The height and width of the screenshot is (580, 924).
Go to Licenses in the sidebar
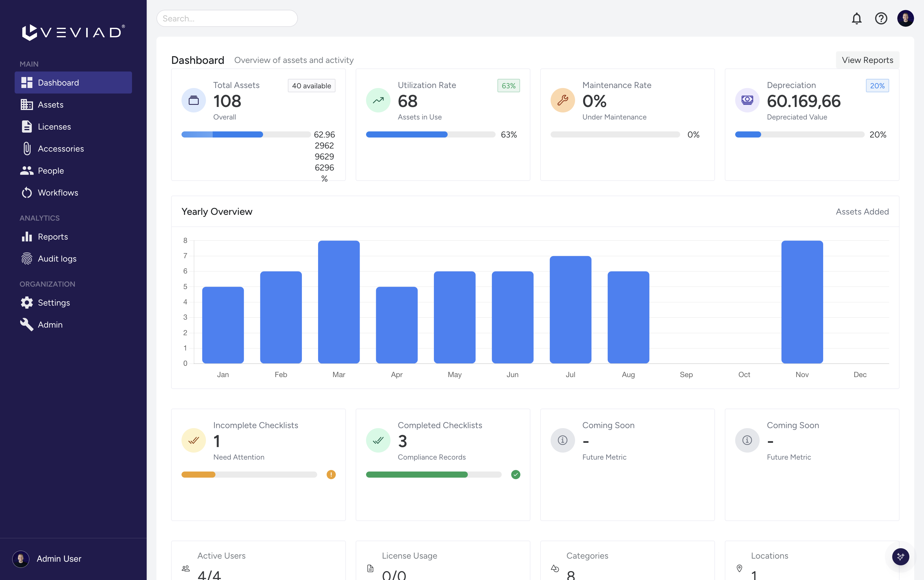click(54, 127)
